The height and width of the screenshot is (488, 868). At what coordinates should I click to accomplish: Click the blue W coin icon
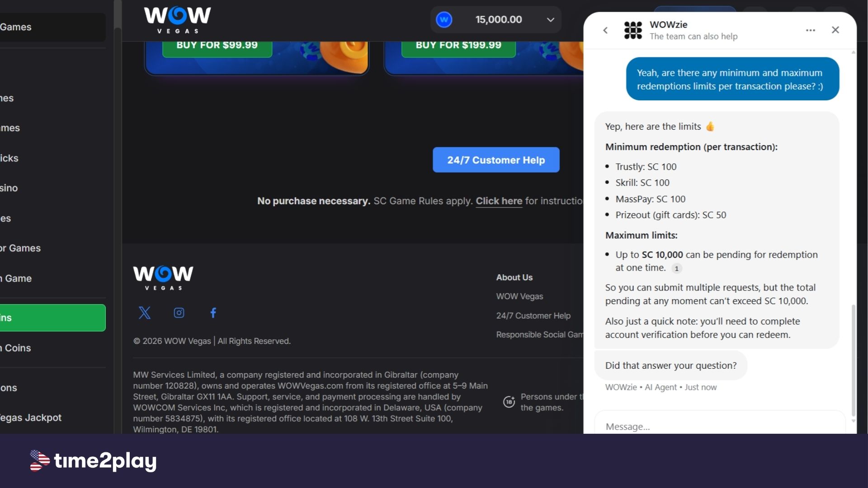click(444, 19)
